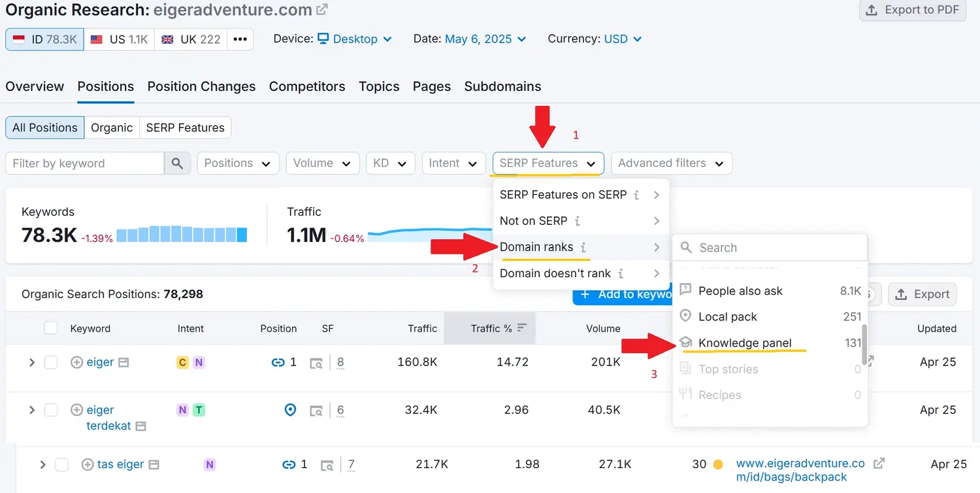980x493 pixels.
Task: Click the Export to PDF button
Action: [x=913, y=10]
